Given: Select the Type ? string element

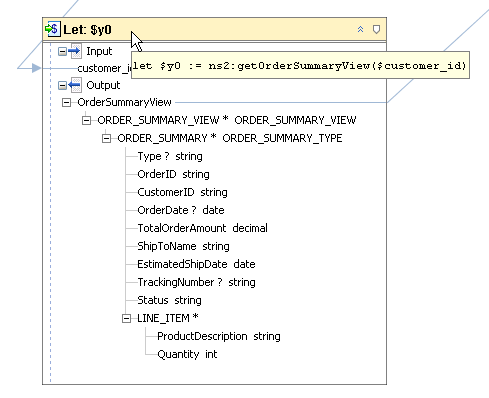Looking at the screenshot, I should (x=170, y=156).
